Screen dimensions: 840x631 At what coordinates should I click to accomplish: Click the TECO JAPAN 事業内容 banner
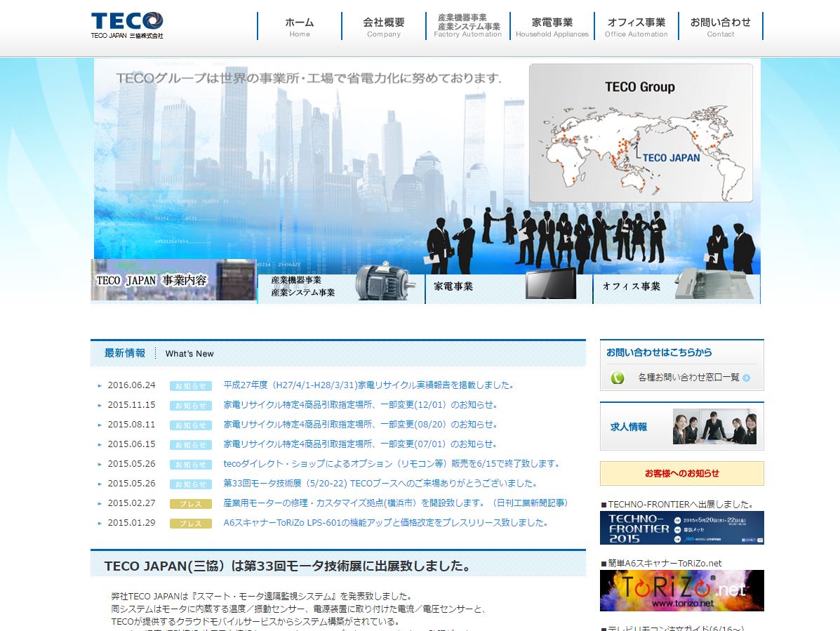click(173, 280)
